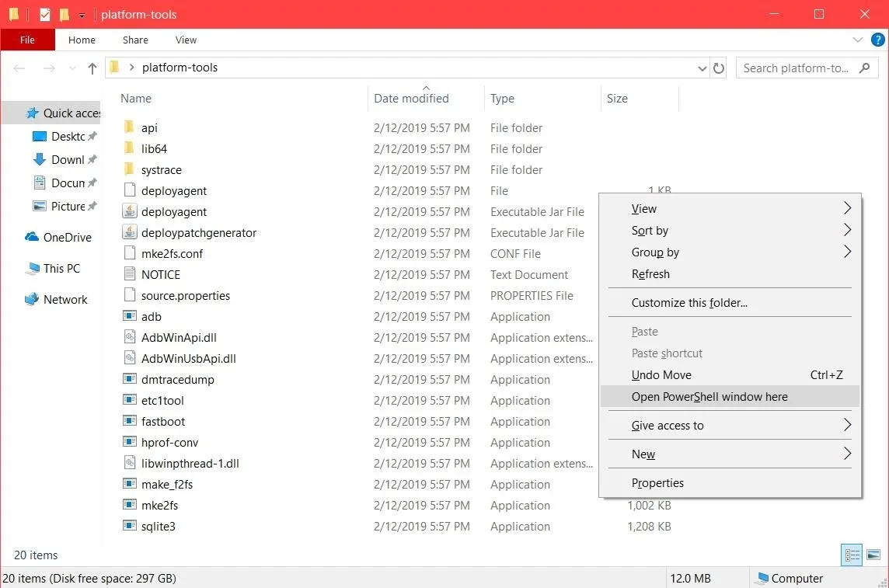The height and width of the screenshot is (588, 889).
Task: Click the mke2fs.conf file icon
Action: pos(130,252)
